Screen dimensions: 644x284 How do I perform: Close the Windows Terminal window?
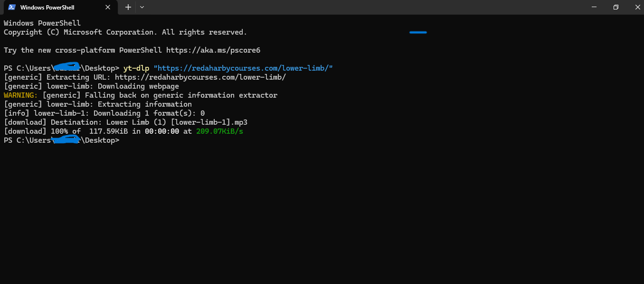[x=637, y=7]
